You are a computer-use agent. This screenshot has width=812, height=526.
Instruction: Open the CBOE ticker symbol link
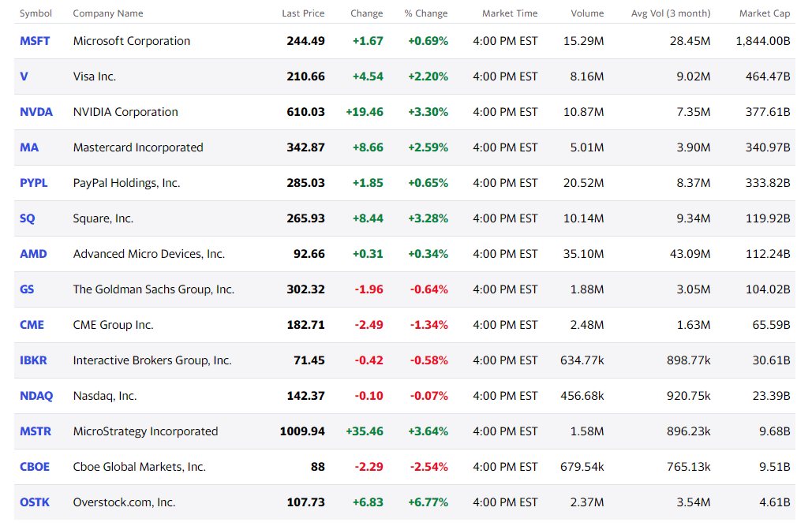[x=35, y=467]
